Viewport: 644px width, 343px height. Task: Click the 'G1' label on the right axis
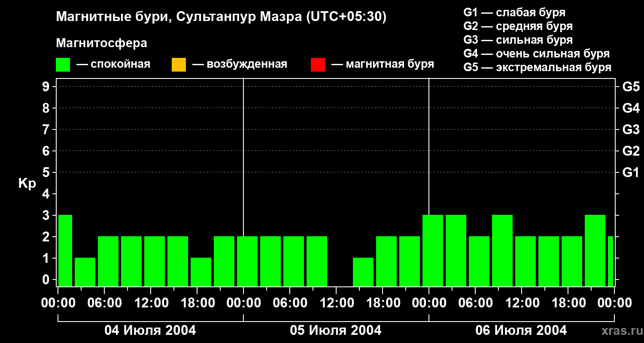(631, 172)
